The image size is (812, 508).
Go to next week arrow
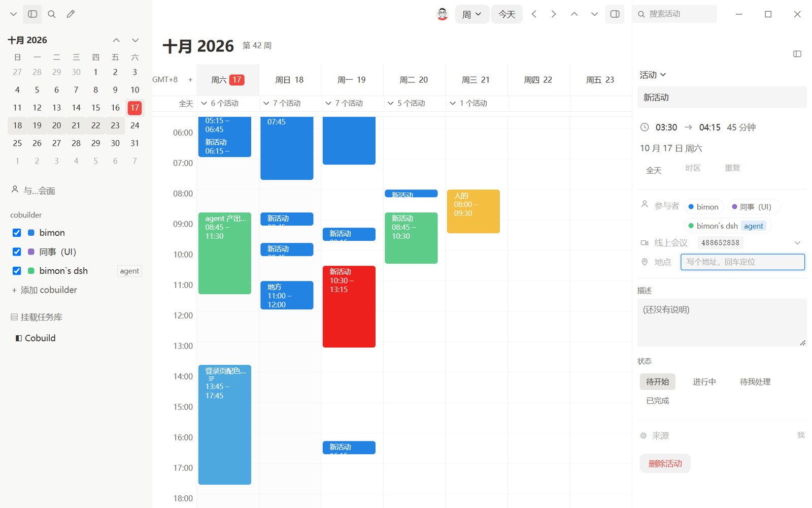554,14
